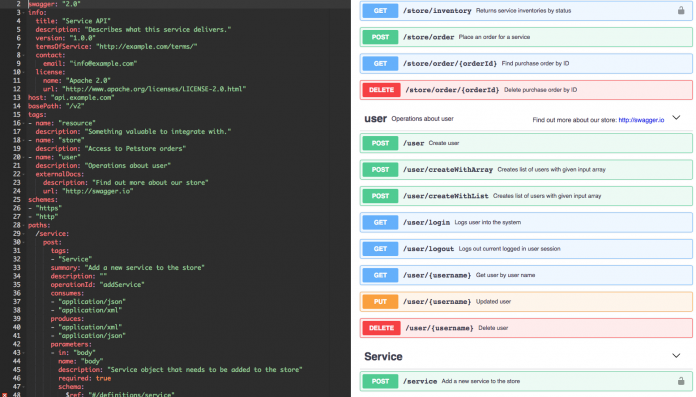Click the $ref "#/definitions/service" value
The width and height of the screenshot is (696, 397).
click(x=131, y=394)
